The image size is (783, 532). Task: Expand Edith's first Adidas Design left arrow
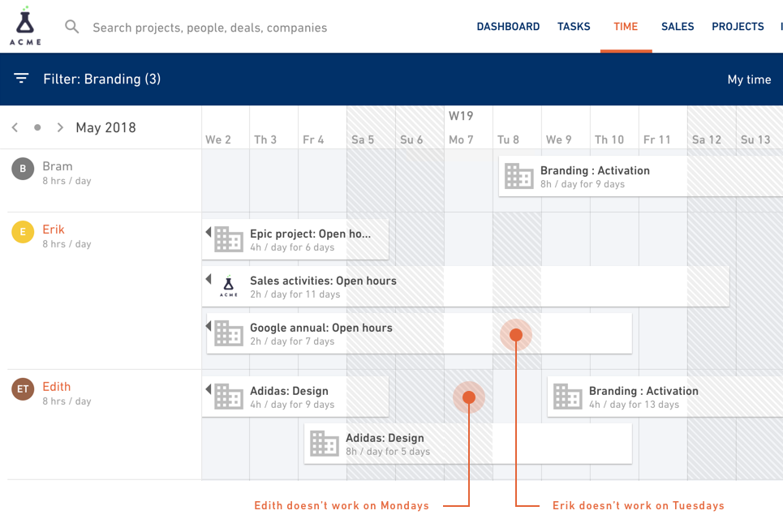(209, 389)
